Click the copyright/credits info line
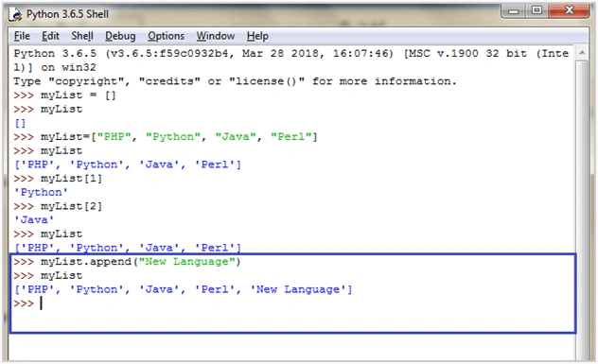Image resolution: width=598 pixels, height=364 pixels. (235, 81)
